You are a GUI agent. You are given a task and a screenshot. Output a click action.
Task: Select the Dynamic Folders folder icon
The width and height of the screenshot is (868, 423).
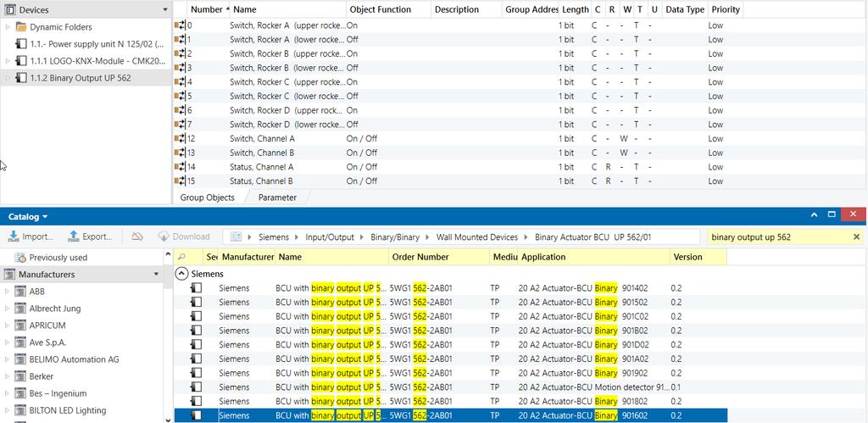point(21,26)
